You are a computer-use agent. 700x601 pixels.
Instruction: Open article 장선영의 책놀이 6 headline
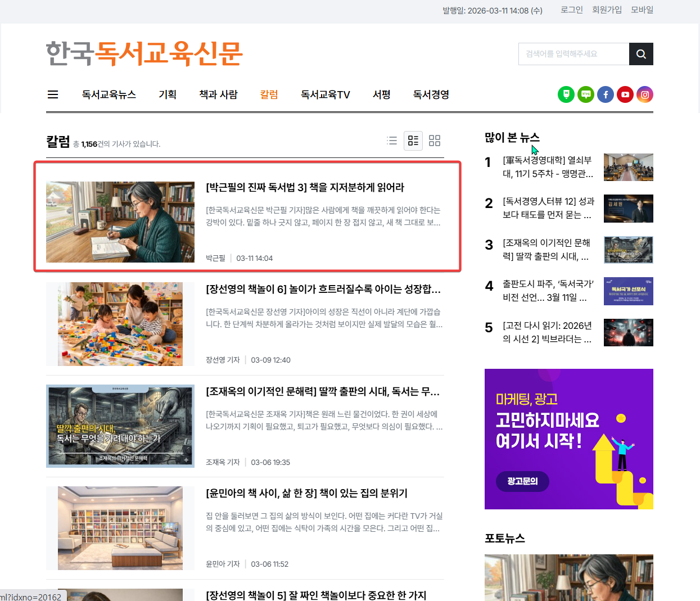pyautogui.click(x=323, y=289)
